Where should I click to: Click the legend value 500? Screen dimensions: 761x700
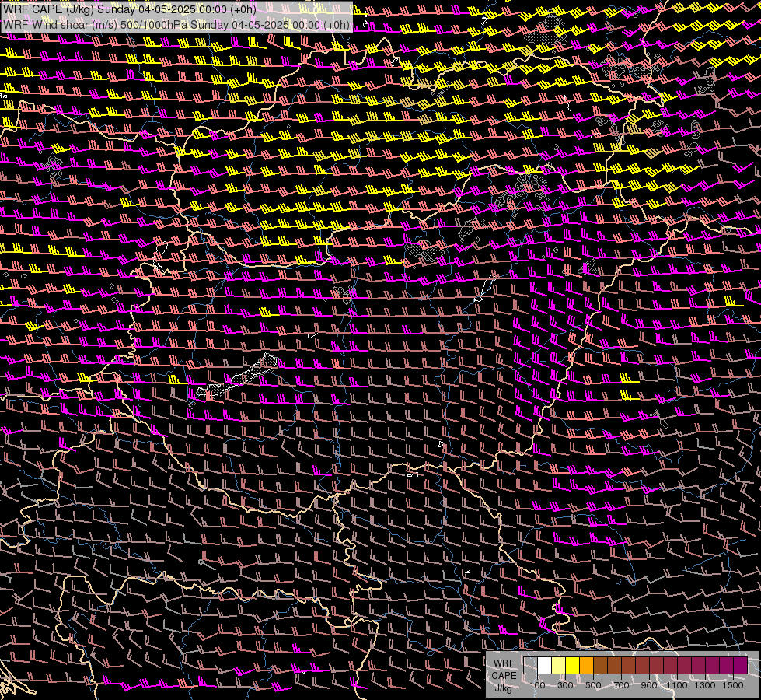click(593, 685)
